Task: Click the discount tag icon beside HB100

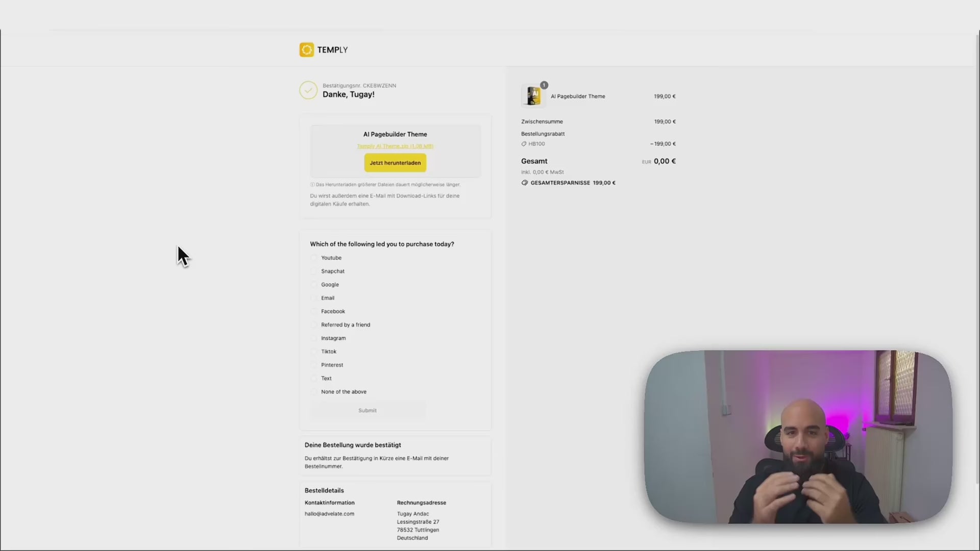Action: tap(524, 144)
